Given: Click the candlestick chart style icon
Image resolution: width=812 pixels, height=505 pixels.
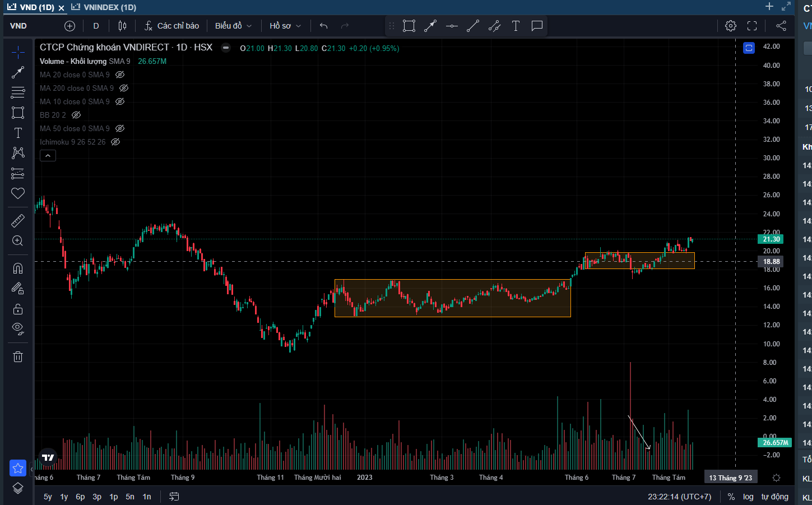Looking at the screenshot, I should [x=122, y=26].
